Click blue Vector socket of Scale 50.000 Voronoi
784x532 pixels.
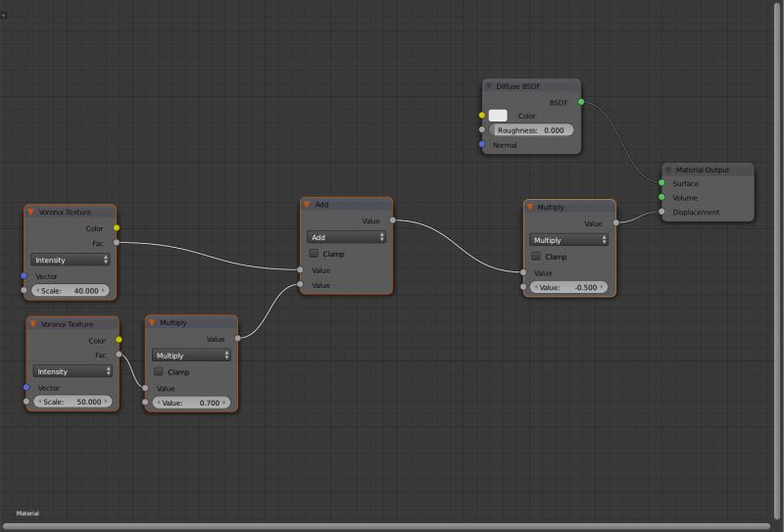point(26,387)
